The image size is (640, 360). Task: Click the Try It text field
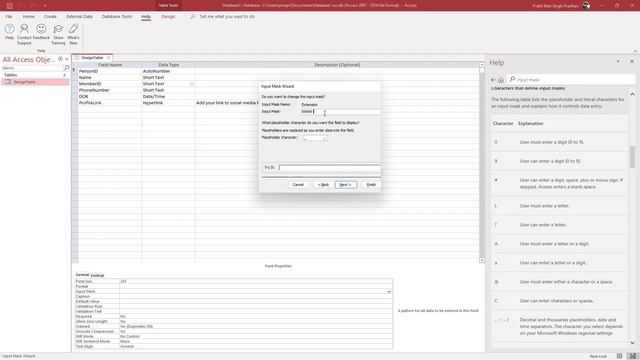(329, 167)
